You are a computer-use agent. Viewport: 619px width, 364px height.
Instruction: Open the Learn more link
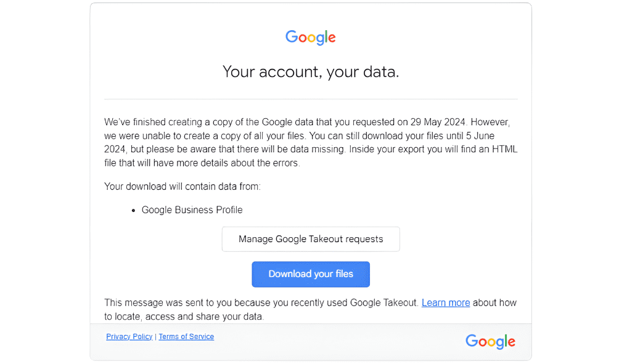(445, 302)
